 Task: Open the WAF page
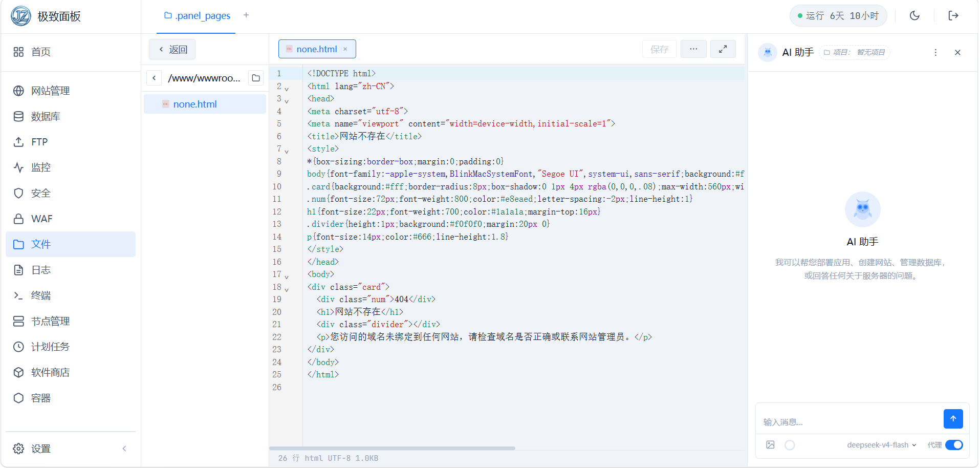71,219
